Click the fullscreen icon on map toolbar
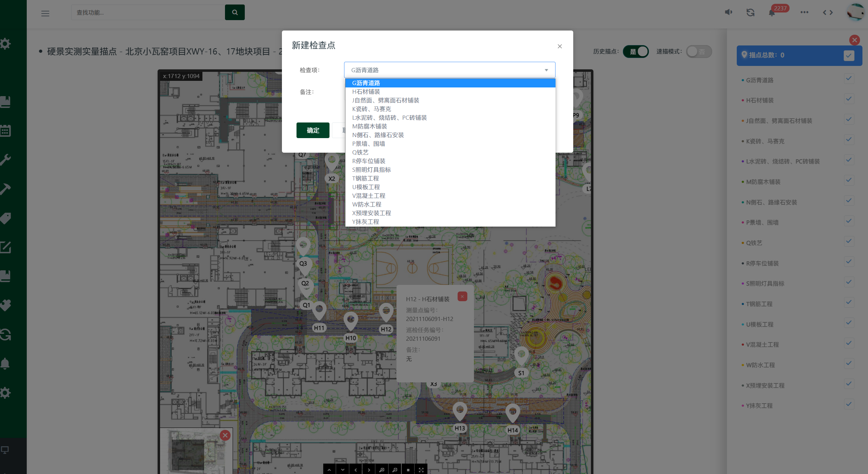 (x=421, y=470)
